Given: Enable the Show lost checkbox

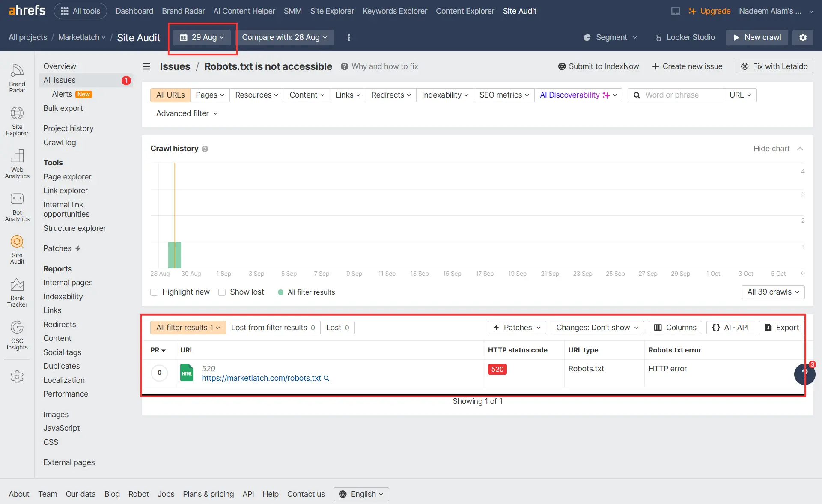Looking at the screenshot, I should pos(222,292).
